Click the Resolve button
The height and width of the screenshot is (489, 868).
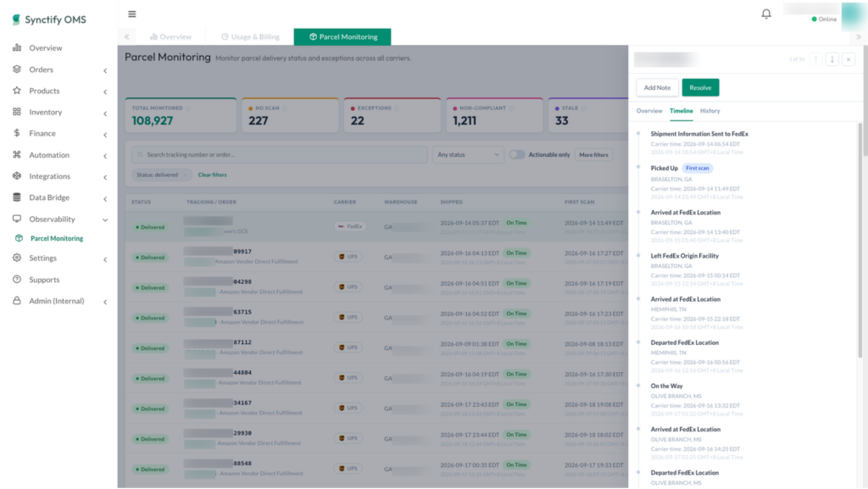tap(700, 87)
